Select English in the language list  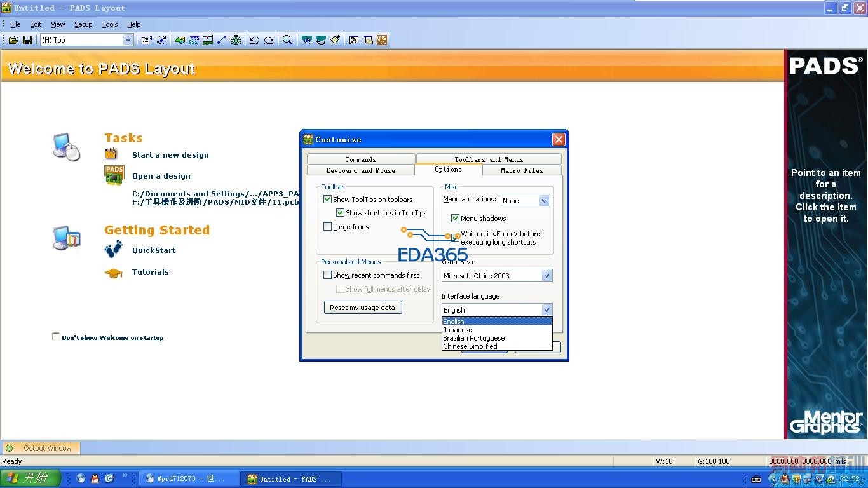coord(497,322)
